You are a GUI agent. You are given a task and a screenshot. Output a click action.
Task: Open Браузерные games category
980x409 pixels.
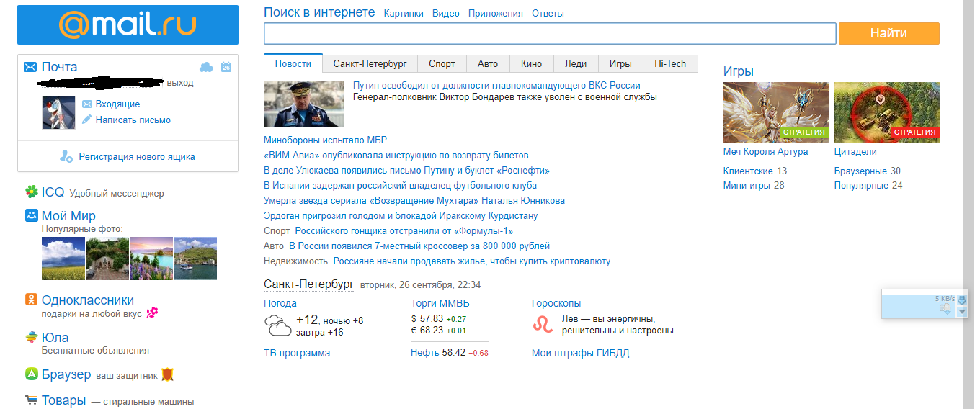pyautogui.click(x=860, y=171)
